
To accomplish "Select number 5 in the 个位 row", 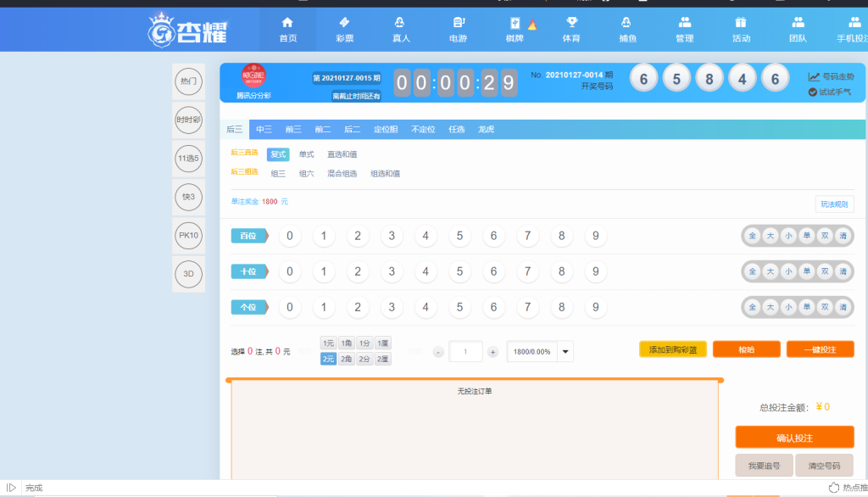I will pyautogui.click(x=459, y=307).
